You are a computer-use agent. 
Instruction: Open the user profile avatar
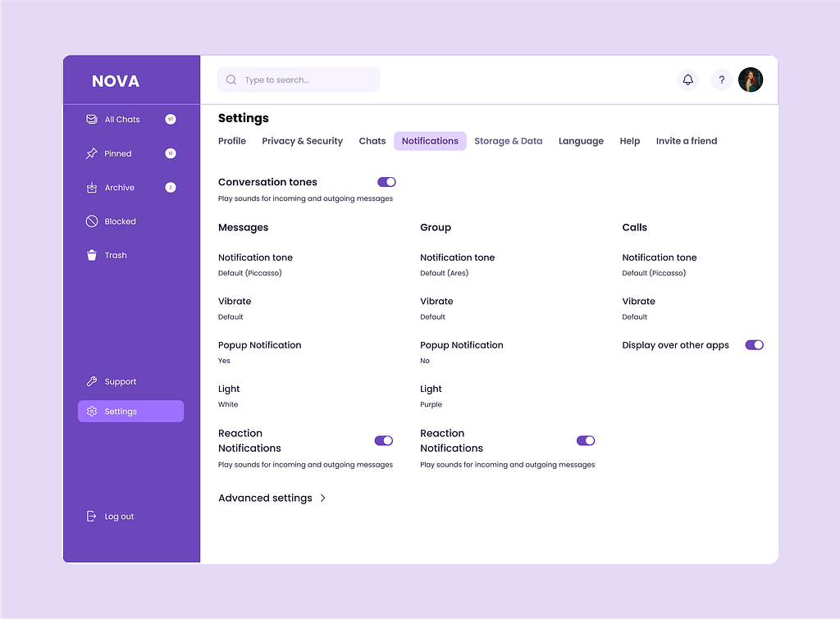(751, 80)
